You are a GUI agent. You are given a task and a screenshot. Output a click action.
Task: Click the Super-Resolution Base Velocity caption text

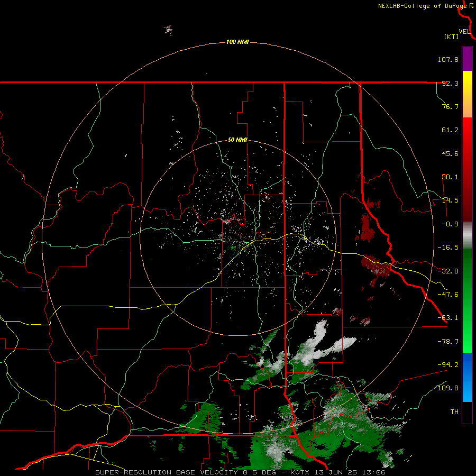tap(241, 472)
